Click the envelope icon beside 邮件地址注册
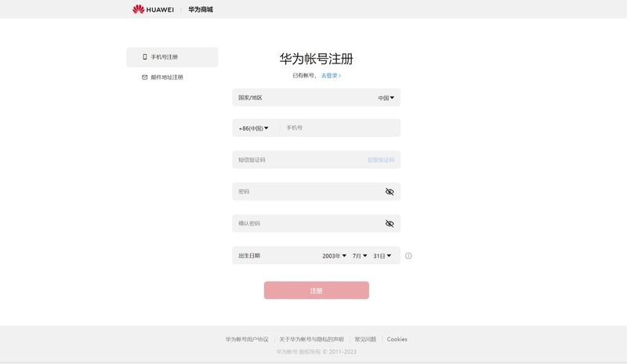This screenshot has width=627, height=364. 145,77
